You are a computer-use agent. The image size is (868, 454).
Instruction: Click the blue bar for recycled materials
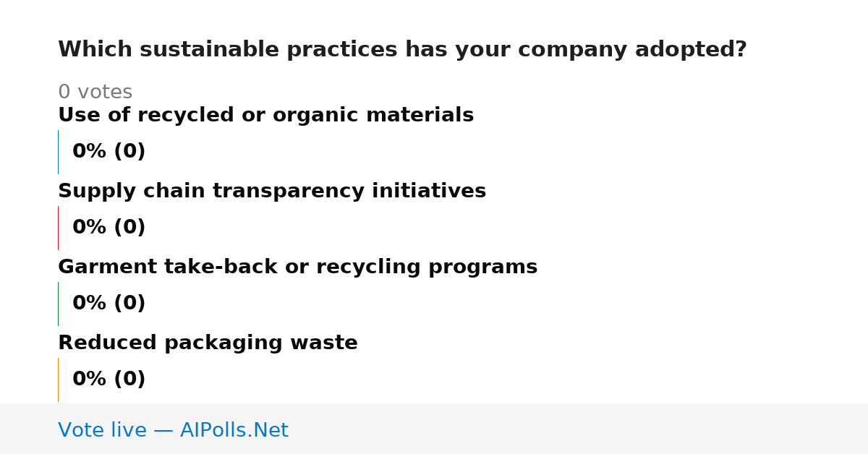[x=58, y=152]
